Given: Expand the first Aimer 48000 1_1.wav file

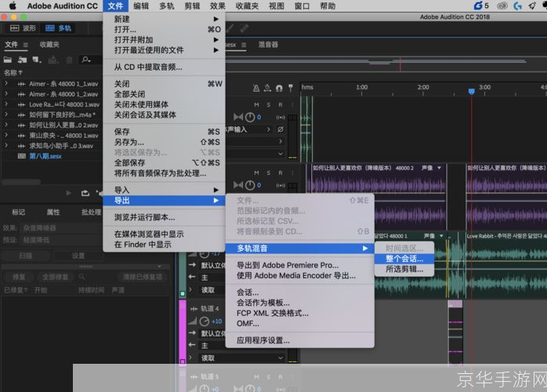Looking at the screenshot, I should 6,83.
